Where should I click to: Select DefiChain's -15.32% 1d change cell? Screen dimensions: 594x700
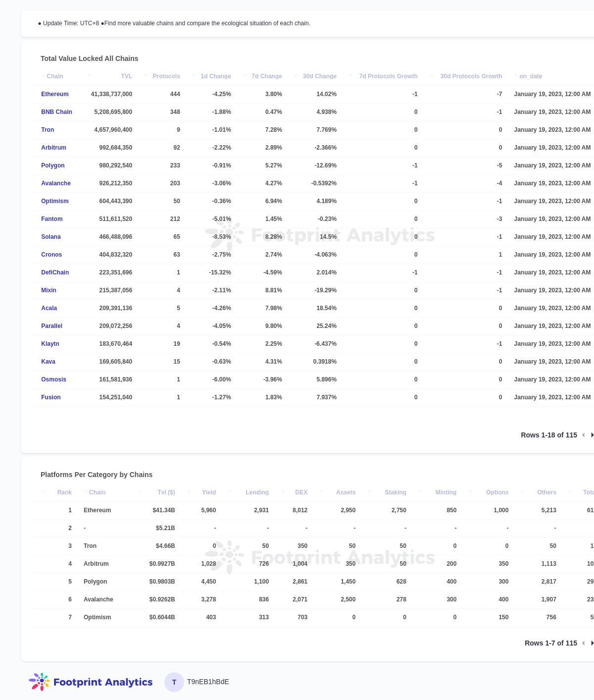point(220,272)
